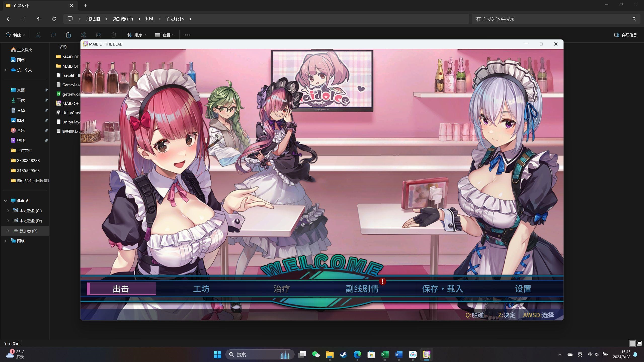Click the Rename toolbar icon
Image resolution: width=644 pixels, height=362 pixels.
point(84,35)
